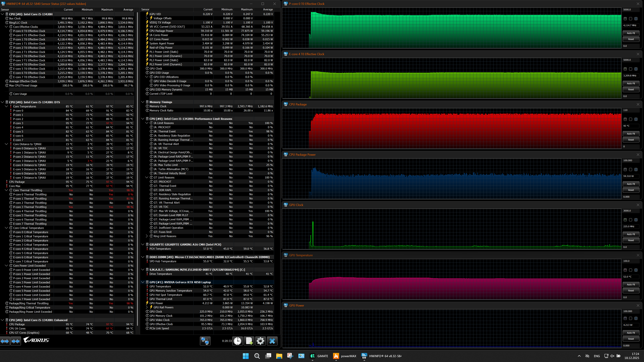Toggle first checkbox in GPU Clock graph panel
The height and width of the screenshot is (362, 644).
point(625,220)
